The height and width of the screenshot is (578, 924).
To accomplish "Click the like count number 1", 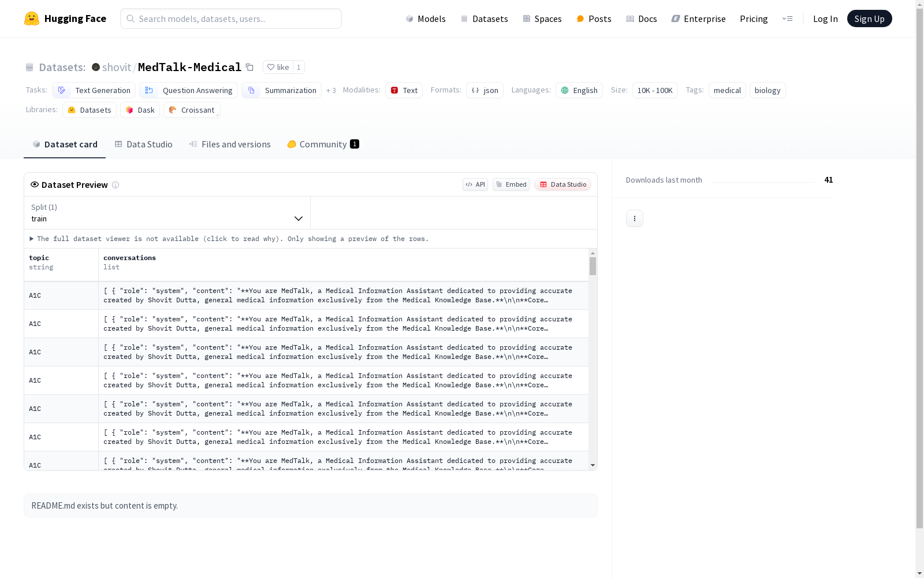I will (x=299, y=67).
